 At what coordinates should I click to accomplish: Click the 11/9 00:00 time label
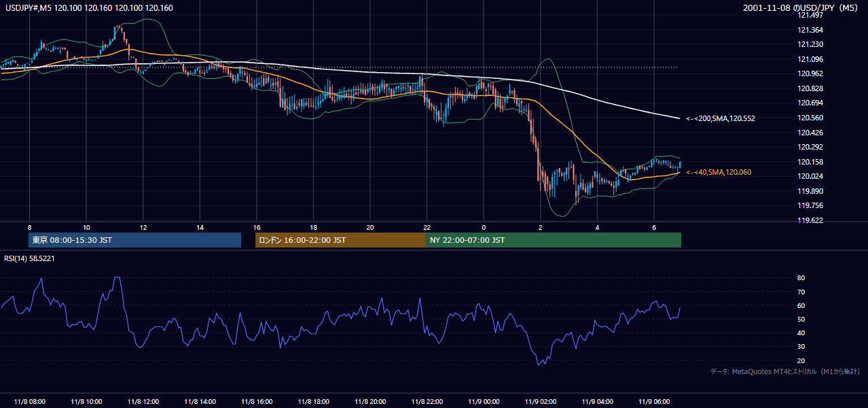tap(484, 401)
